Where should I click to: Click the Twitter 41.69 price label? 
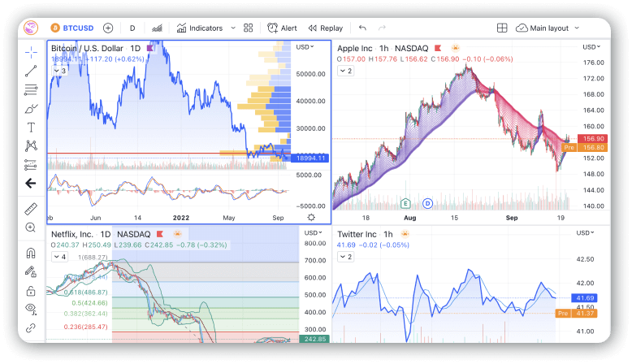pyautogui.click(x=584, y=298)
